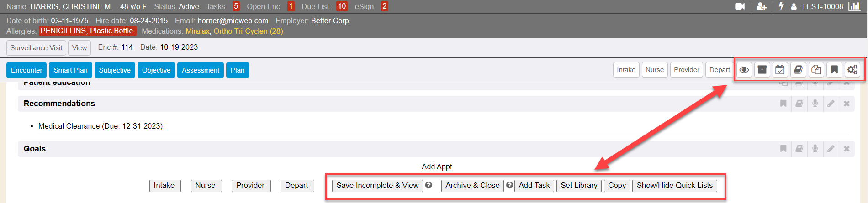The height and width of the screenshot is (203, 868).
Task: Click the calendar check icon in toolbar
Action: (780, 70)
